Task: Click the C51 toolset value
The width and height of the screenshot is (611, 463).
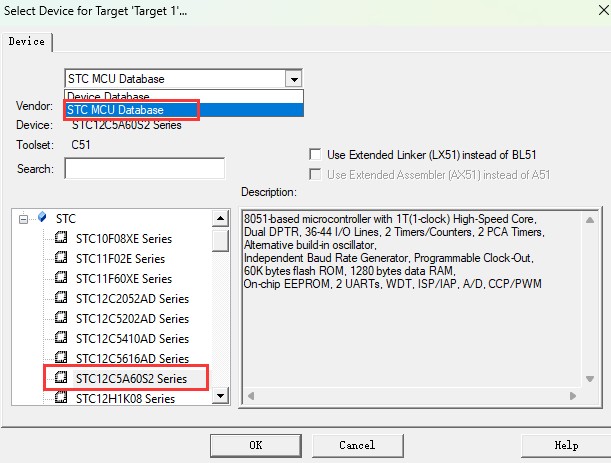Action: 81,145
